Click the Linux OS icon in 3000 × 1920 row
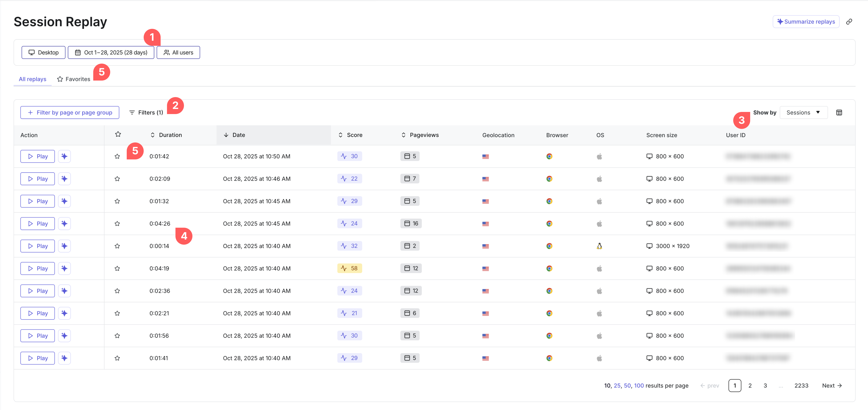 [x=599, y=246]
